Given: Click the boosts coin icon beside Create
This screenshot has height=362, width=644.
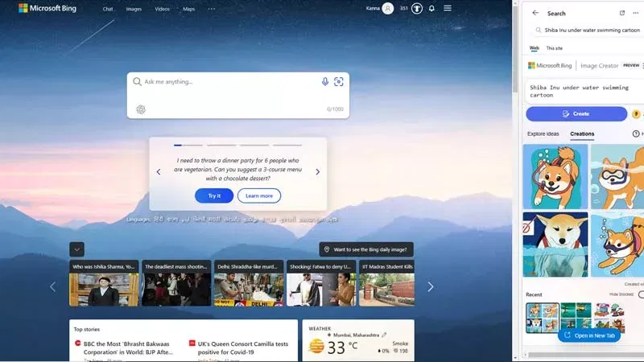Looking at the screenshot, I should pos(636,114).
